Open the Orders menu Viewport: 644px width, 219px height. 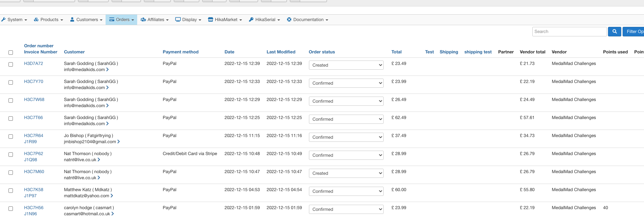coord(122,20)
